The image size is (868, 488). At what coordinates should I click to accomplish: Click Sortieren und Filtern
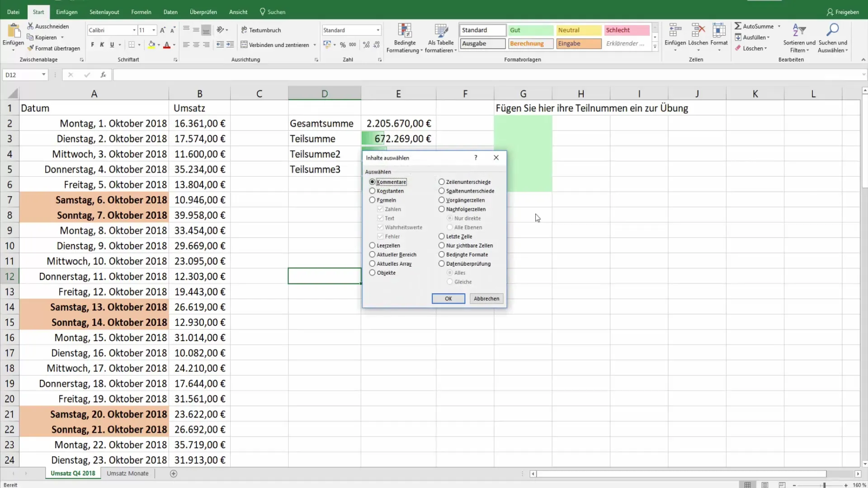[799, 38]
